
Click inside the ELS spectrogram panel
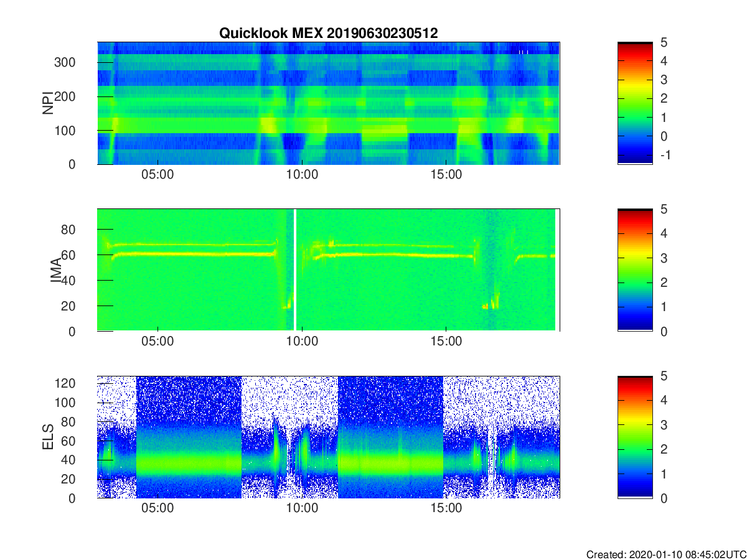(328, 437)
